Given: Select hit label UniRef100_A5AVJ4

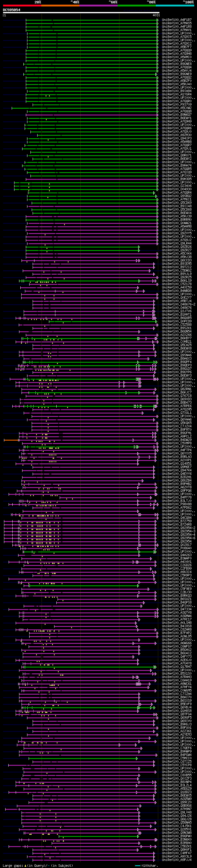Looking at the screenshot, I should 177,71.
